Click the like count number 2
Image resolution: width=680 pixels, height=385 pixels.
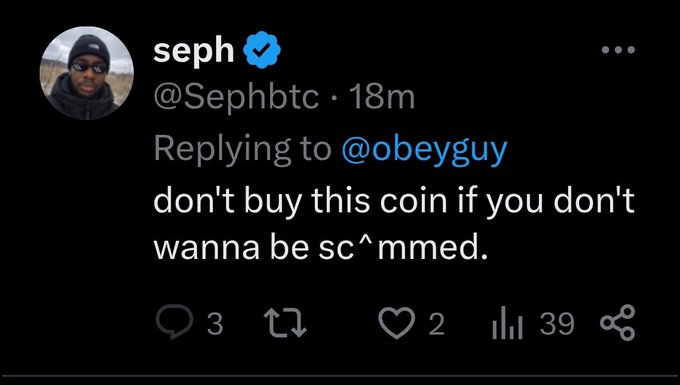pos(437,324)
